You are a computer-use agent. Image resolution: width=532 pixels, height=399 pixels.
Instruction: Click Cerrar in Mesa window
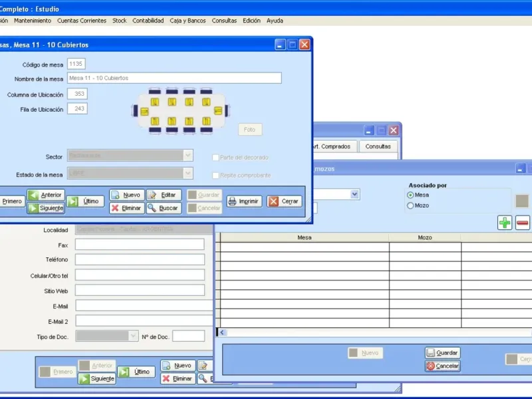[285, 201]
